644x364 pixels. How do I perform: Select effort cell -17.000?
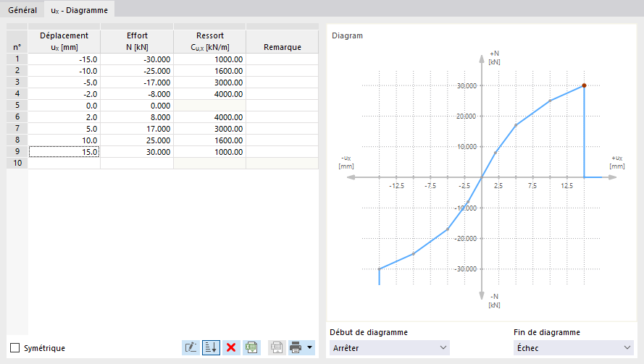[x=137, y=82]
